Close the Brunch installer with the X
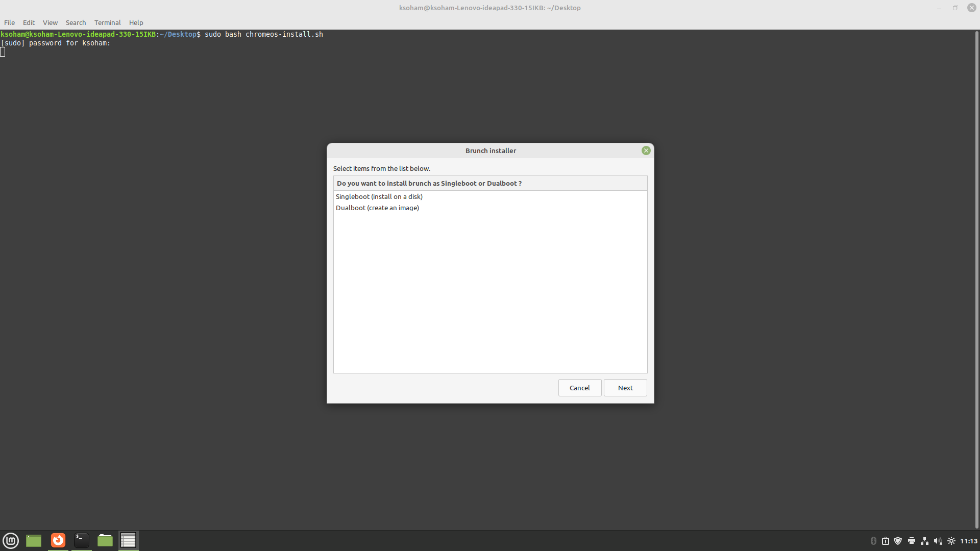 point(646,151)
